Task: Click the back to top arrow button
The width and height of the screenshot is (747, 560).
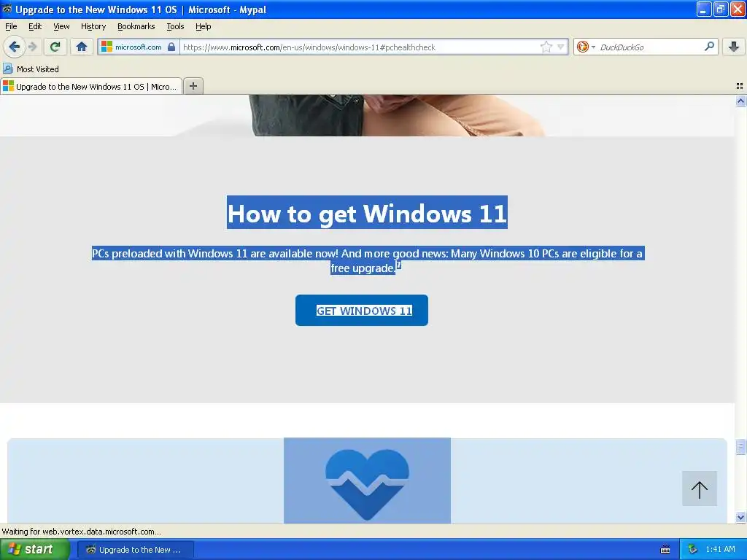Action: 700,489
